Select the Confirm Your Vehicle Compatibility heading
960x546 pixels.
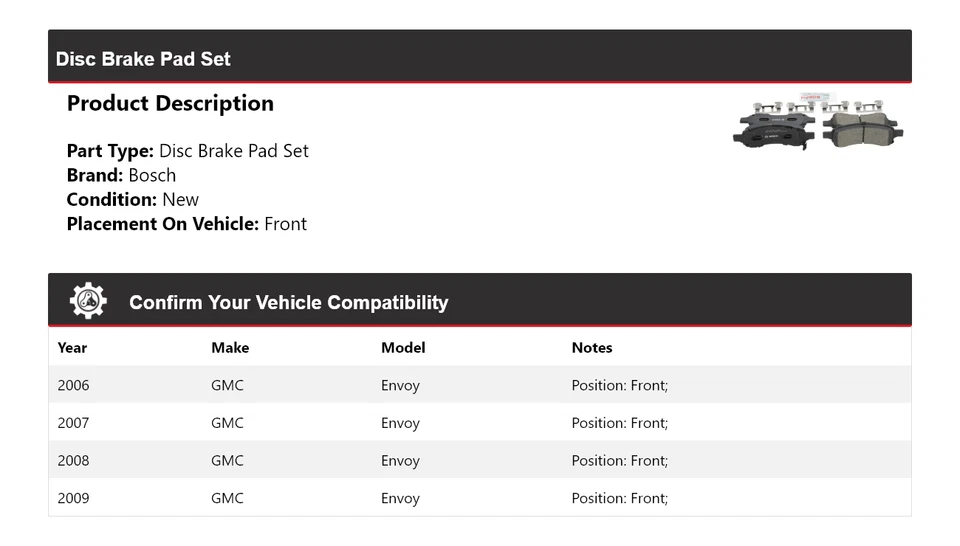[x=288, y=303]
